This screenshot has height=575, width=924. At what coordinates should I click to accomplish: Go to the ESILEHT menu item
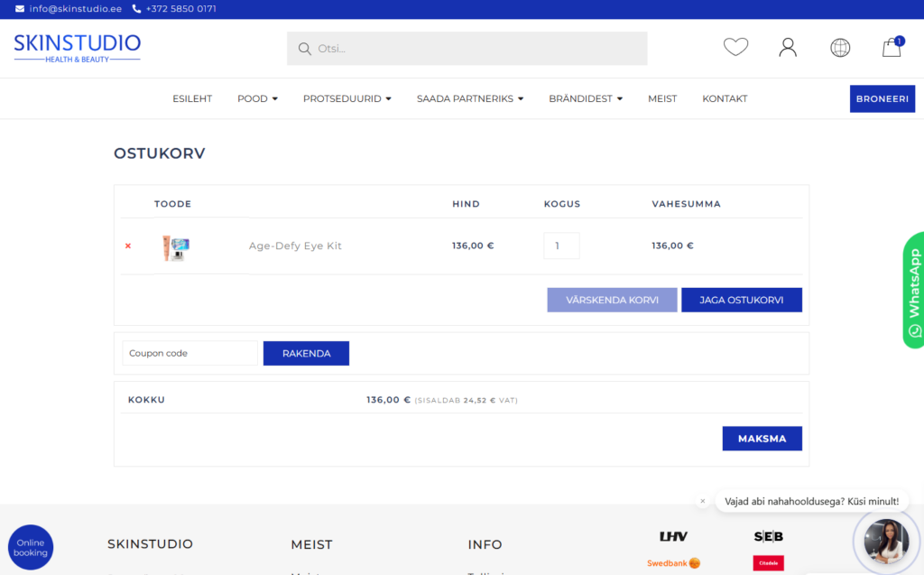[192, 98]
